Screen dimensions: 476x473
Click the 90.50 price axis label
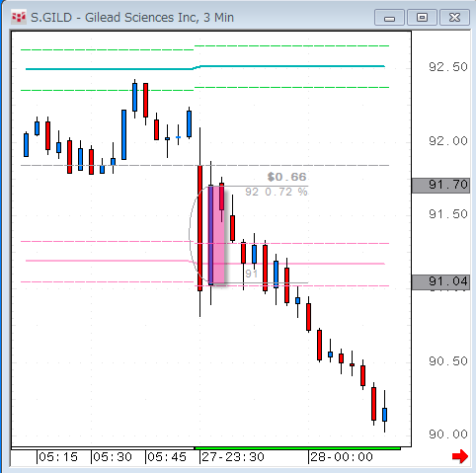(x=448, y=361)
